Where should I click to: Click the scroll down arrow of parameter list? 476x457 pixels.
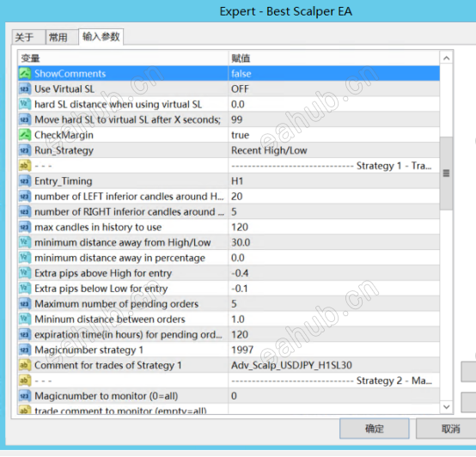click(x=446, y=406)
